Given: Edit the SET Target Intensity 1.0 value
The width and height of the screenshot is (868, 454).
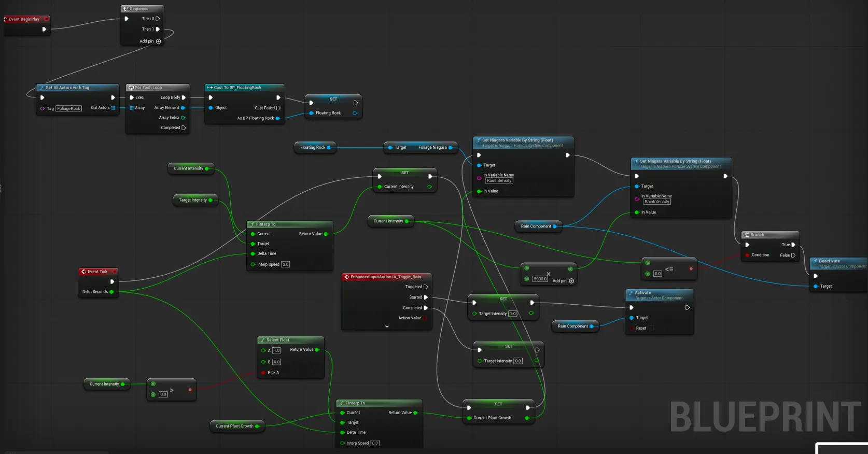Looking at the screenshot, I should (x=513, y=314).
